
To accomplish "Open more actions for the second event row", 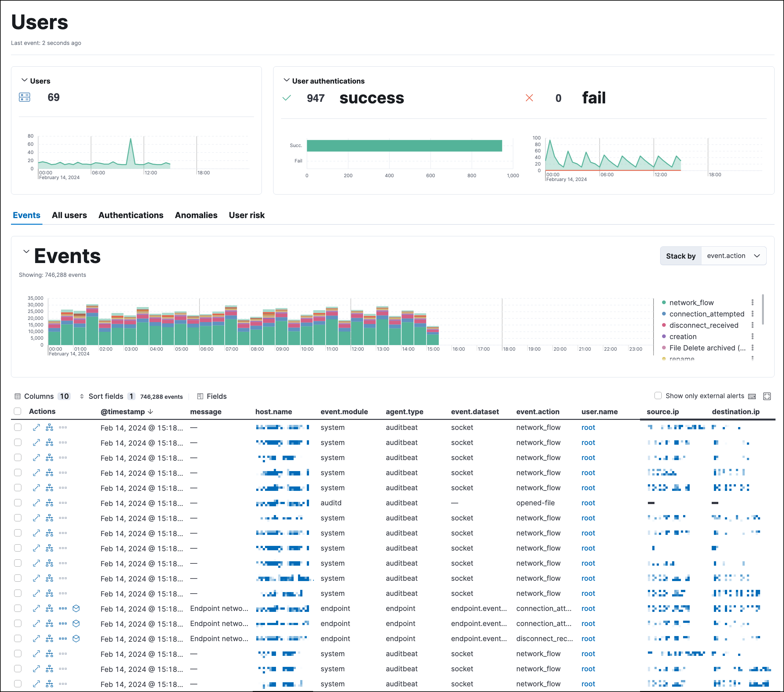I will [63, 442].
